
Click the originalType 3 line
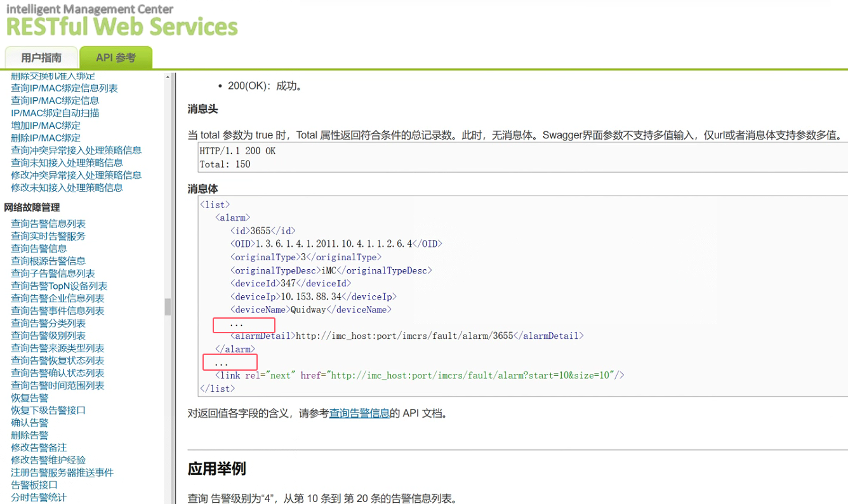click(x=306, y=257)
